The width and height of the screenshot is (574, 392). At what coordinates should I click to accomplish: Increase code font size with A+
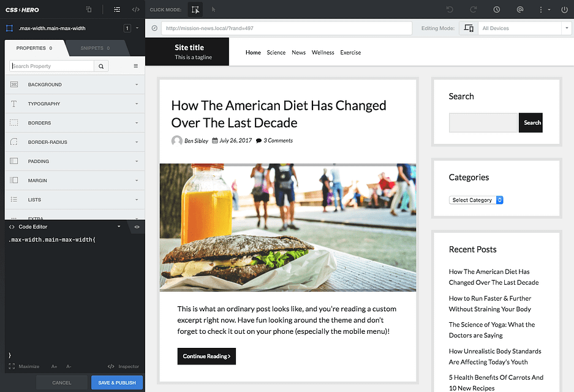(x=54, y=366)
